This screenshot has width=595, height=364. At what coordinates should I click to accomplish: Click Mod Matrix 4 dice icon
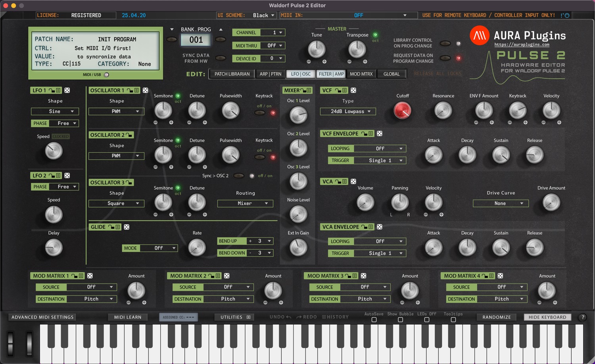coord(500,276)
